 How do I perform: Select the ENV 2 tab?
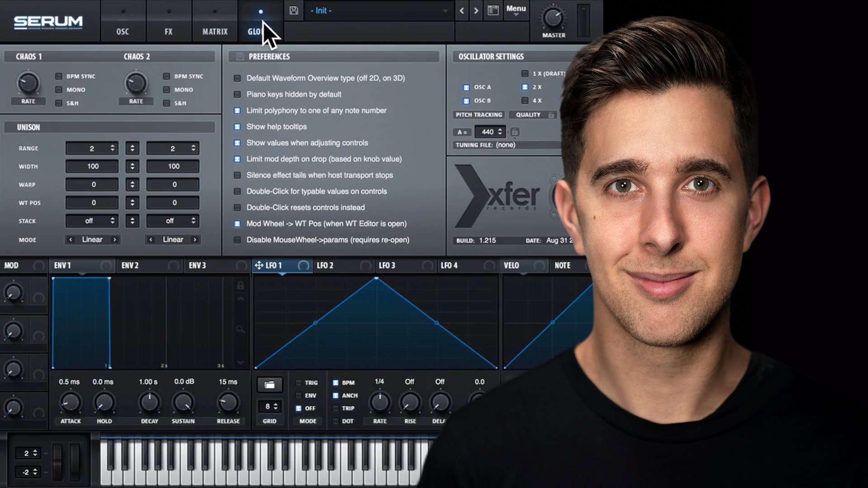(130, 265)
